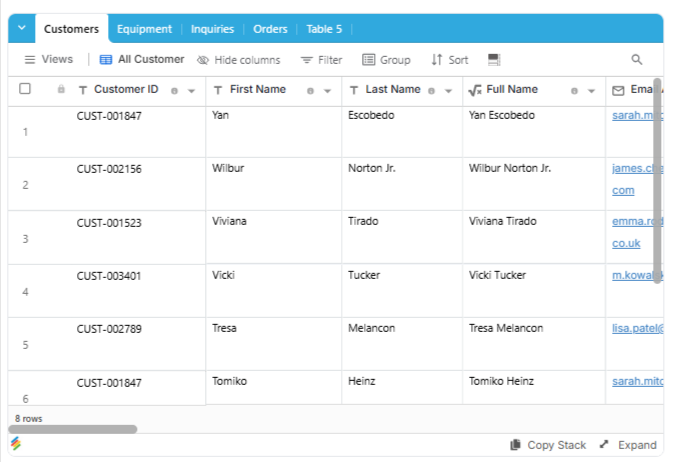Click Hide columns eye icon

coord(203,60)
